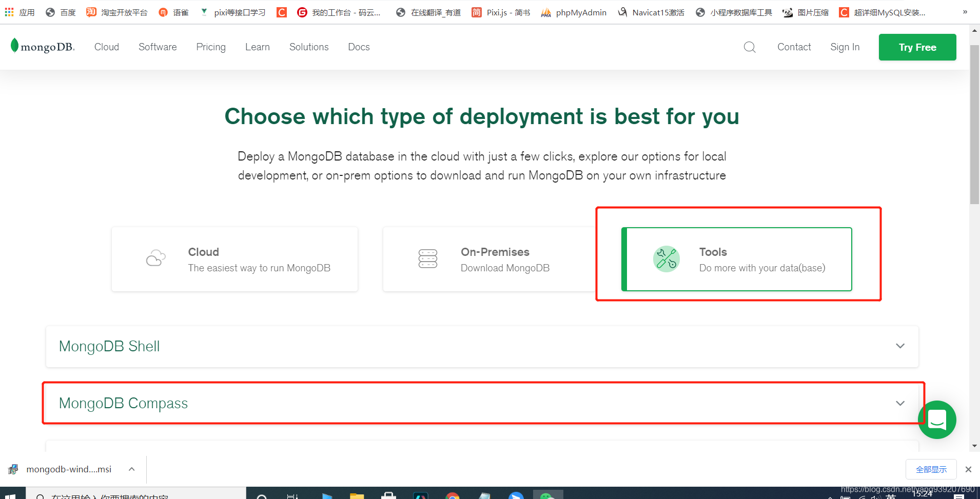Image resolution: width=980 pixels, height=499 pixels.
Task: Open the chat support bubble
Action: (937, 420)
